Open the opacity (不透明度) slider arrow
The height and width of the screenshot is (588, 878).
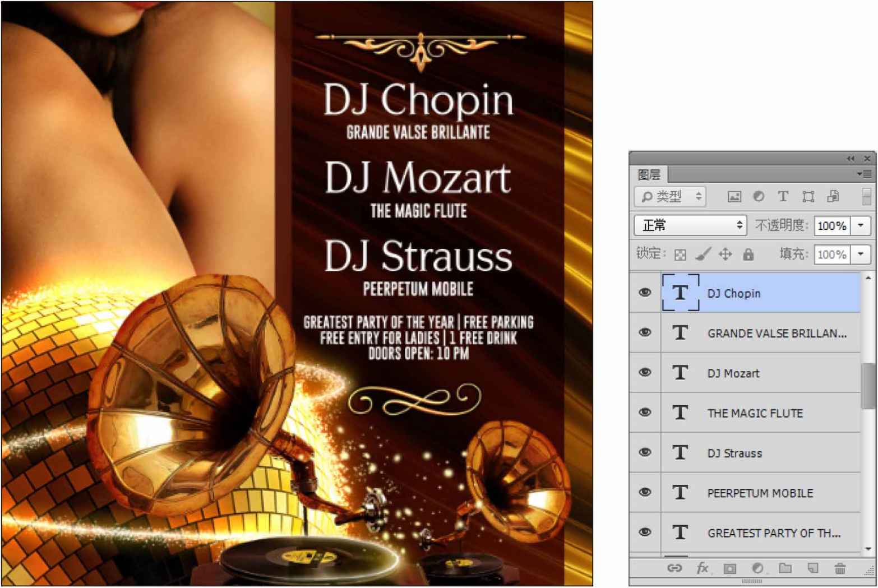coord(861,225)
